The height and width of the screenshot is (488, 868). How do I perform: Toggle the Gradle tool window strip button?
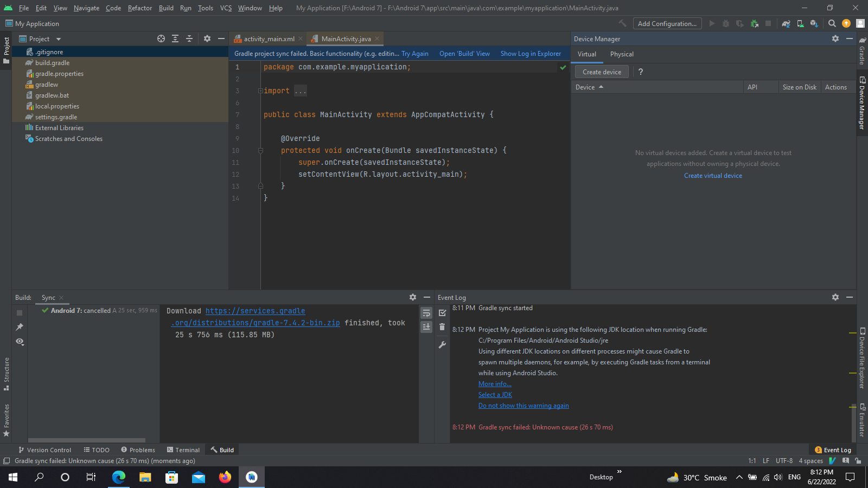pyautogui.click(x=862, y=51)
